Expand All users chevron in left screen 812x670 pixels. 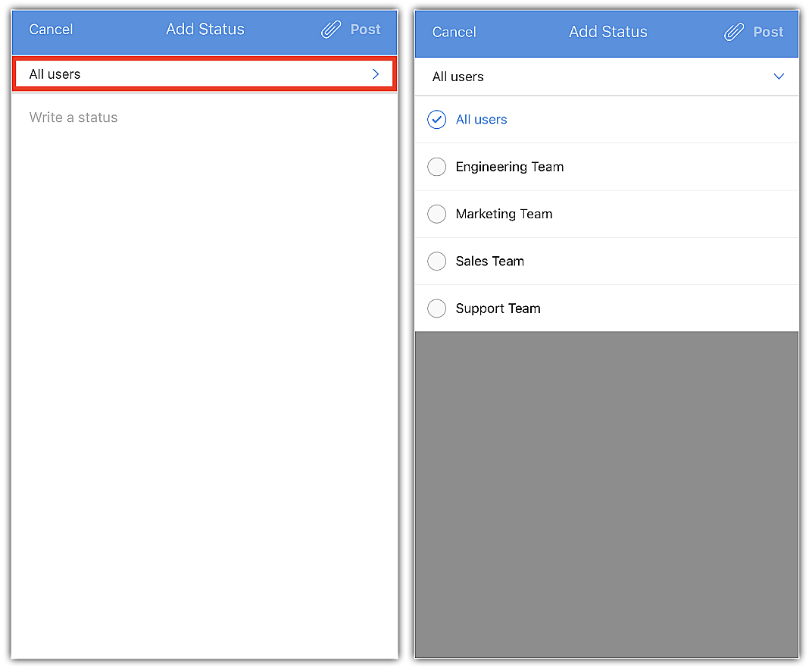coord(376,74)
